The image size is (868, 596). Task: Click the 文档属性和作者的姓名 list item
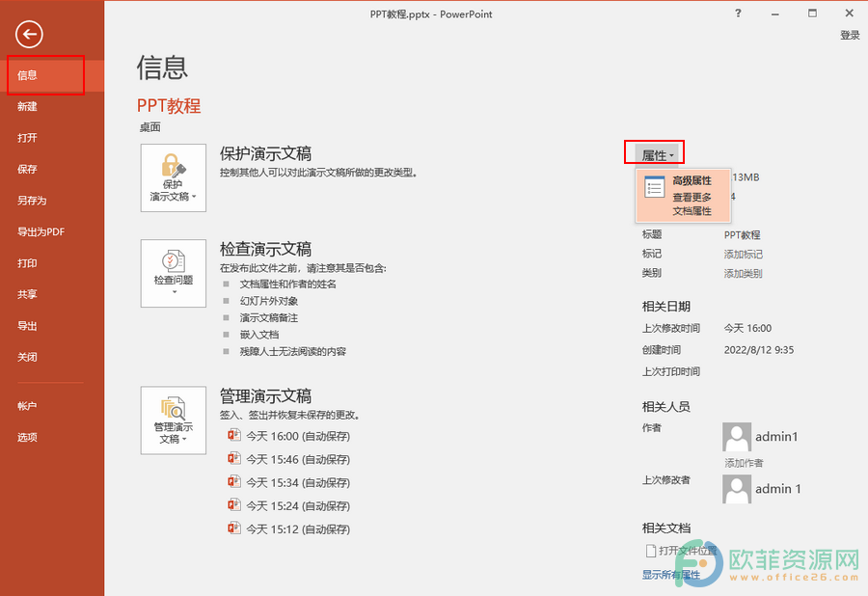[x=287, y=284]
